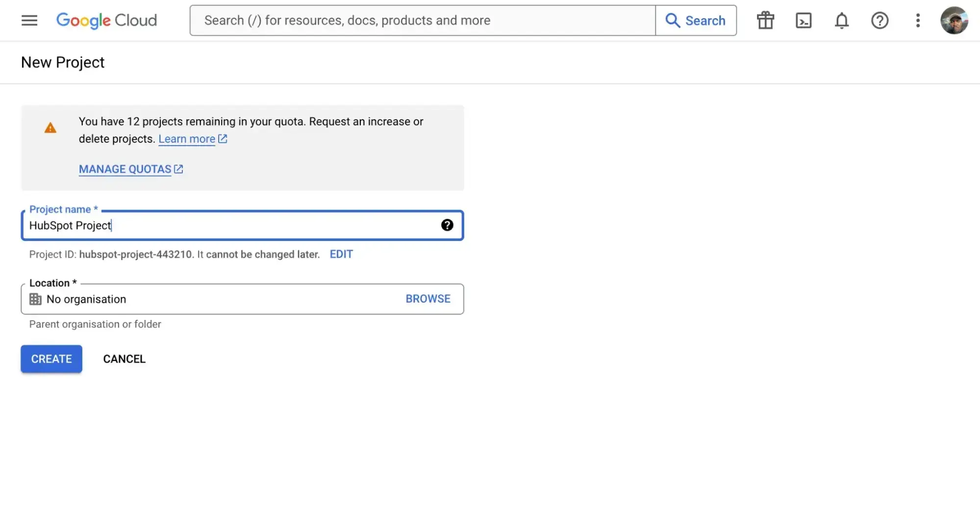Viewport: 980px width, 528px height.
Task: Click the user profile avatar
Action: pyautogui.click(x=954, y=21)
